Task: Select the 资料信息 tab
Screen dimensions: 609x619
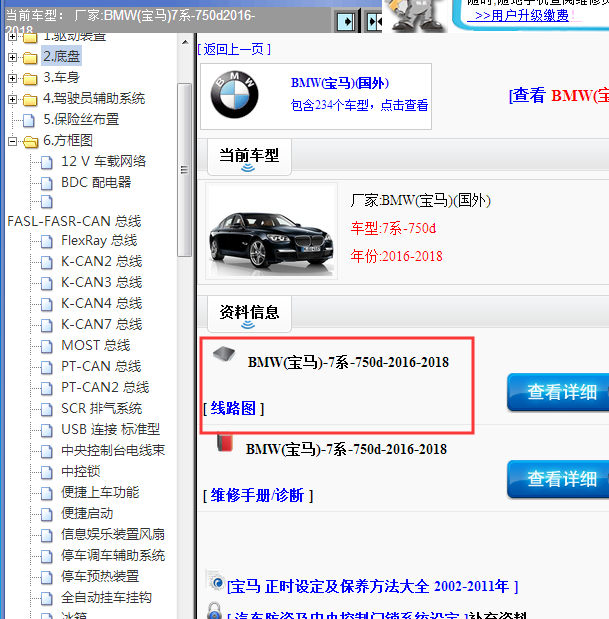Action: [249, 313]
